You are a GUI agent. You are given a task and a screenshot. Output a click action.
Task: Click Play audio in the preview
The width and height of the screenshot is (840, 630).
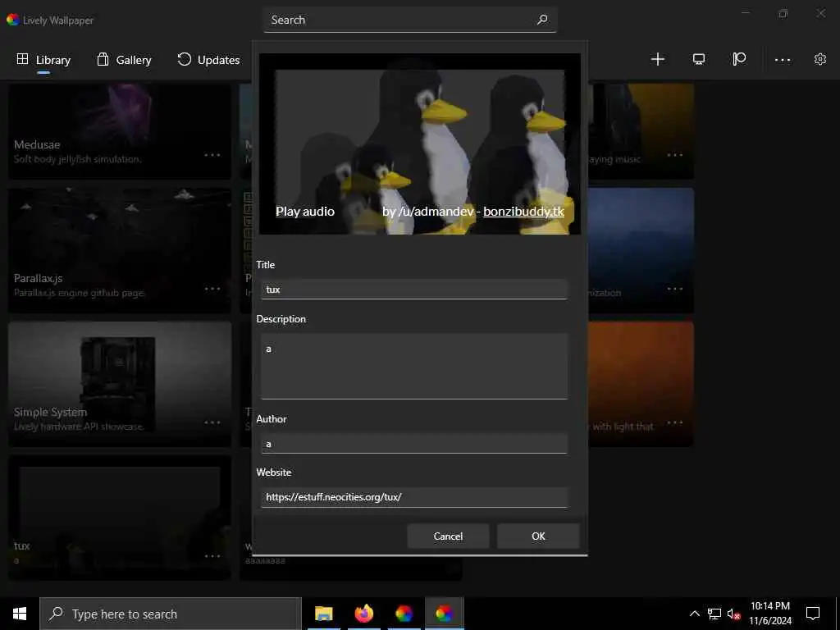click(305, 212)
